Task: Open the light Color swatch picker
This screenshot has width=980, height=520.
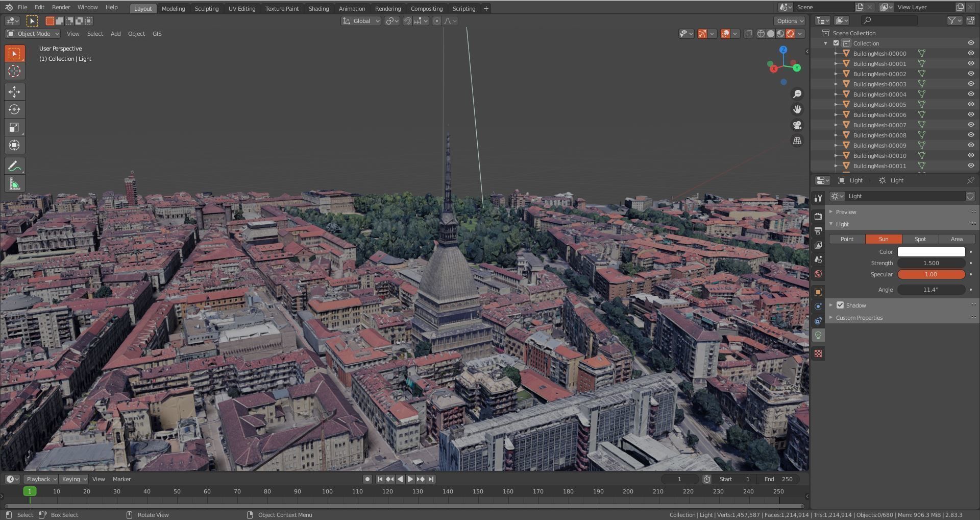Action: (x=931, y=252)
